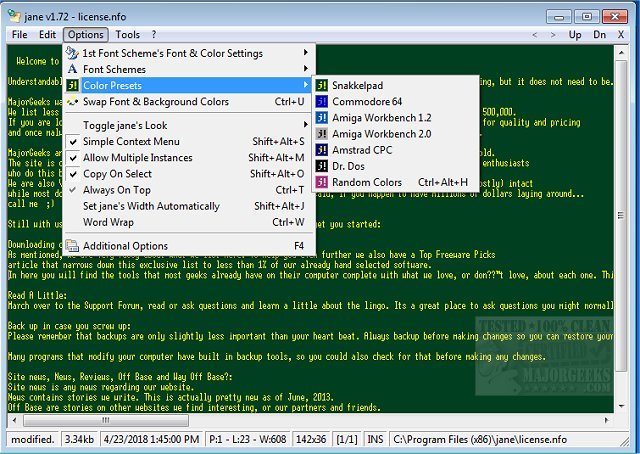This screenshot has width=640, height=454.
Task: Toggle Always On Top option
Action: pos(189,190)
